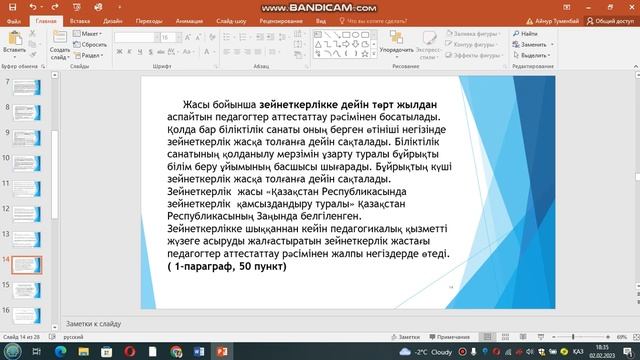The width and height of the screenshot is (640, 360).
Task: Switch to reading view
Action: [523, 337]
